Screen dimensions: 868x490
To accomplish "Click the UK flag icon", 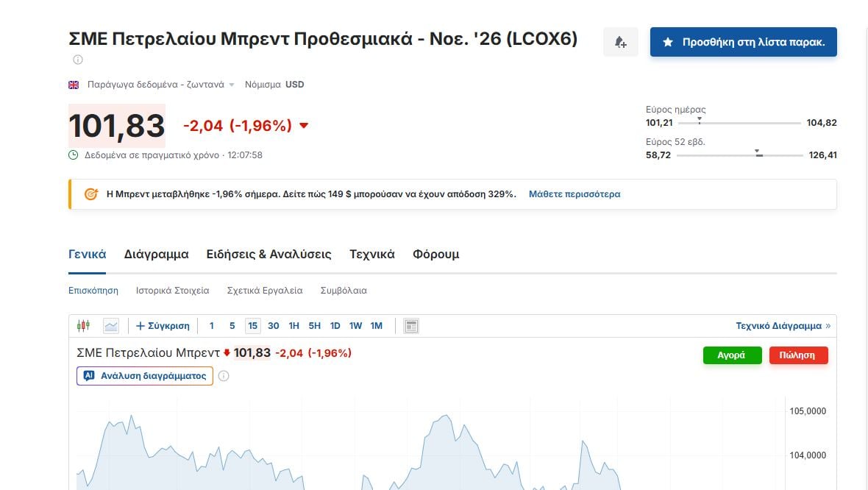I will point(74,85).
